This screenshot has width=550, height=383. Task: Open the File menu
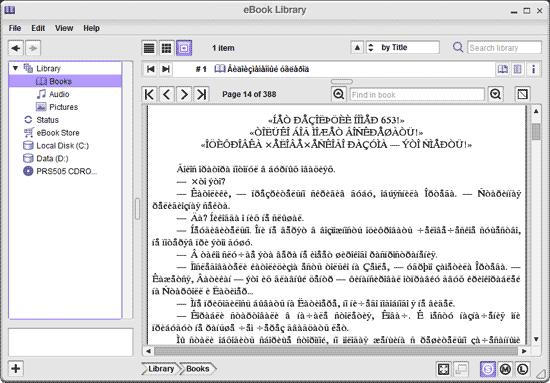(x=15, y=28)
